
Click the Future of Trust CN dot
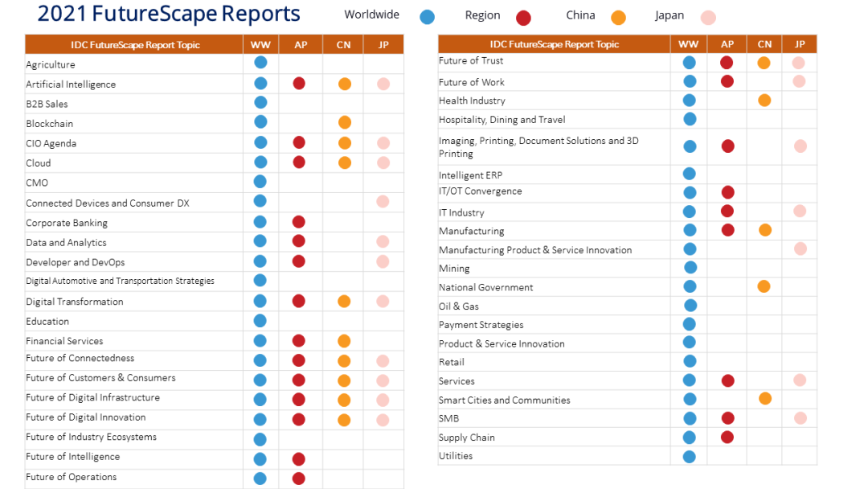pos(764,63)
